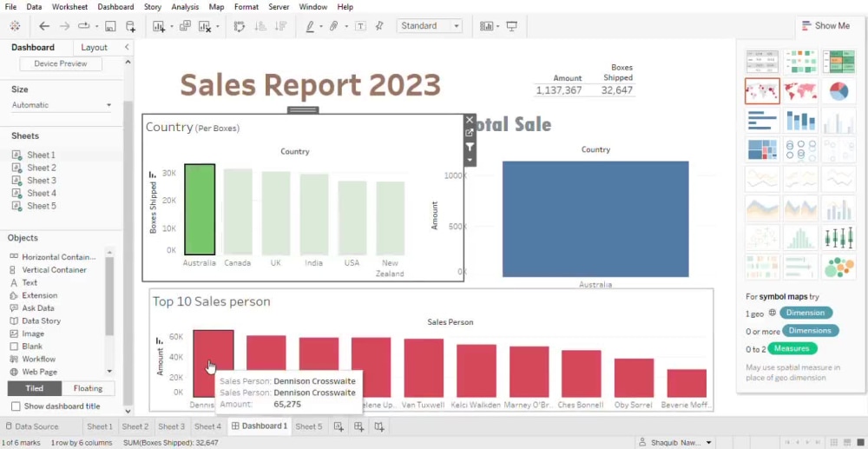Open the New Worksheet dropdown arrow
The image size is (868, 449).
172,26
